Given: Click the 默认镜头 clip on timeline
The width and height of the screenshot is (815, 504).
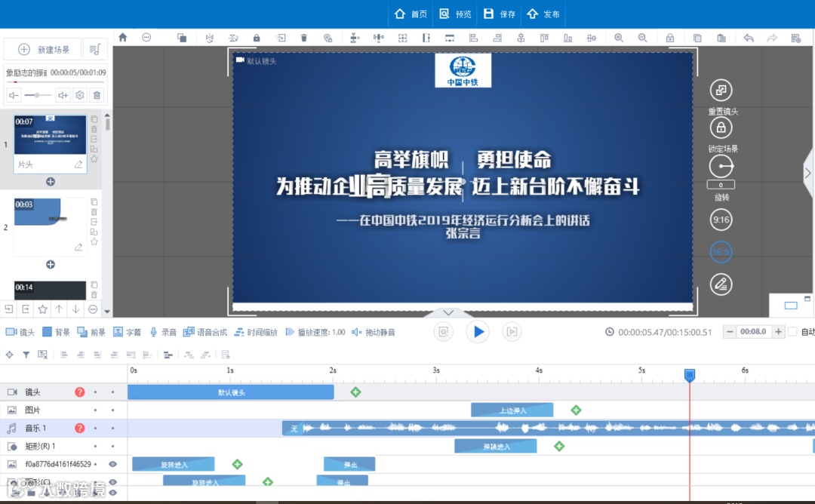Looking at the screenshot, I should (x=231, y=392).
